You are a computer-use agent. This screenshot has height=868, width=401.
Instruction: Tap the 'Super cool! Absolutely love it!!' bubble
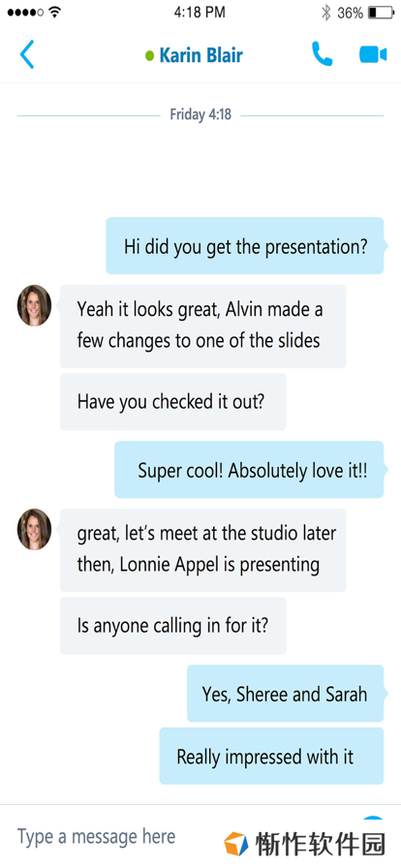pyautogui.click(x=249, y=470)
